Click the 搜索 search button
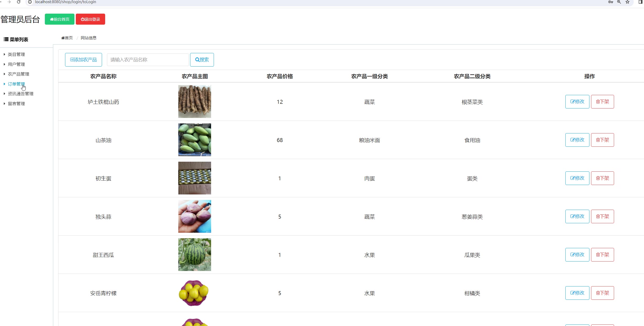The image size is (644, 326). pyautogui.click(x=202, y=60)
